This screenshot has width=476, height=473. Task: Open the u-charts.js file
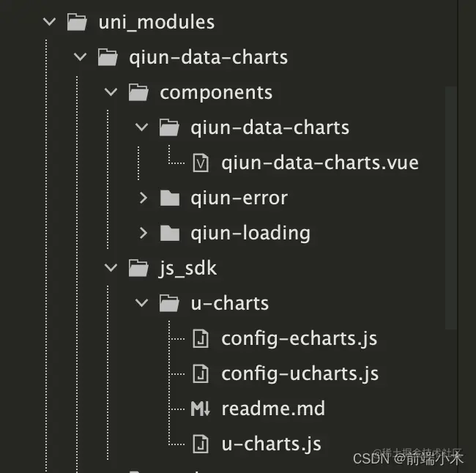[272, 444]
